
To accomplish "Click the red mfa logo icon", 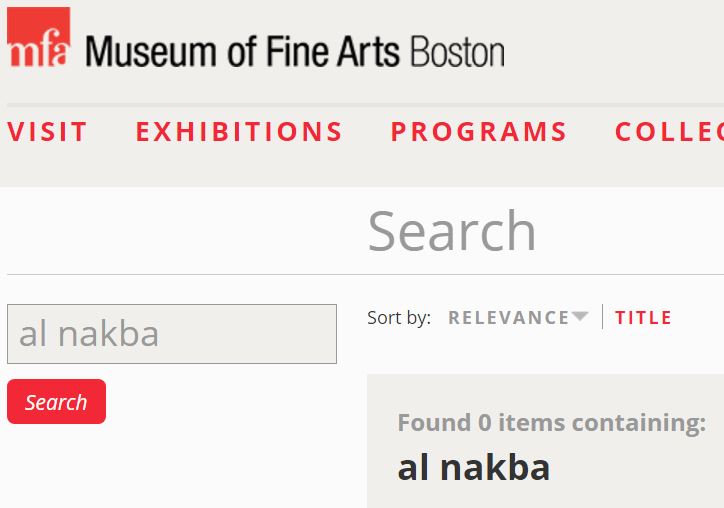I will [38, 37].
